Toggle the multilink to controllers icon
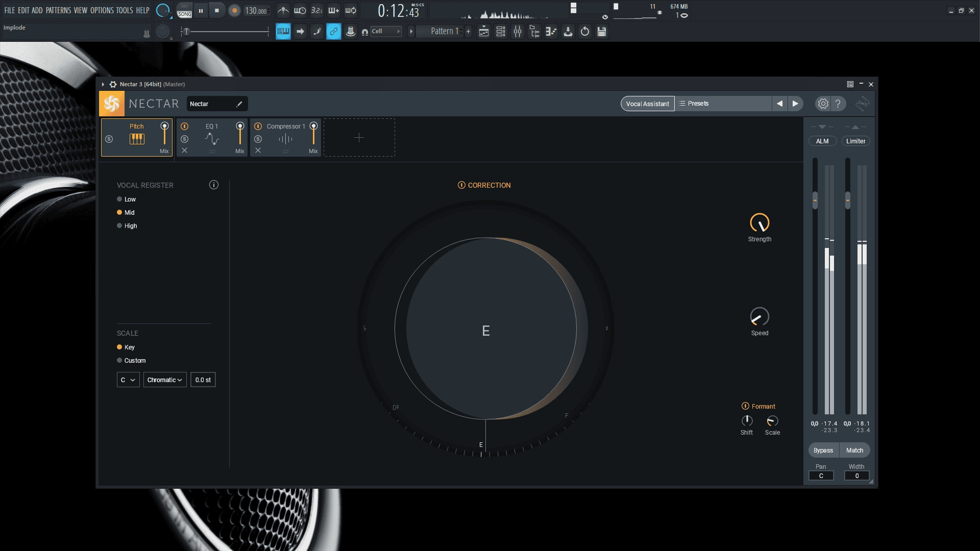The height and width of the screenshot is (551, 980). 334,32
